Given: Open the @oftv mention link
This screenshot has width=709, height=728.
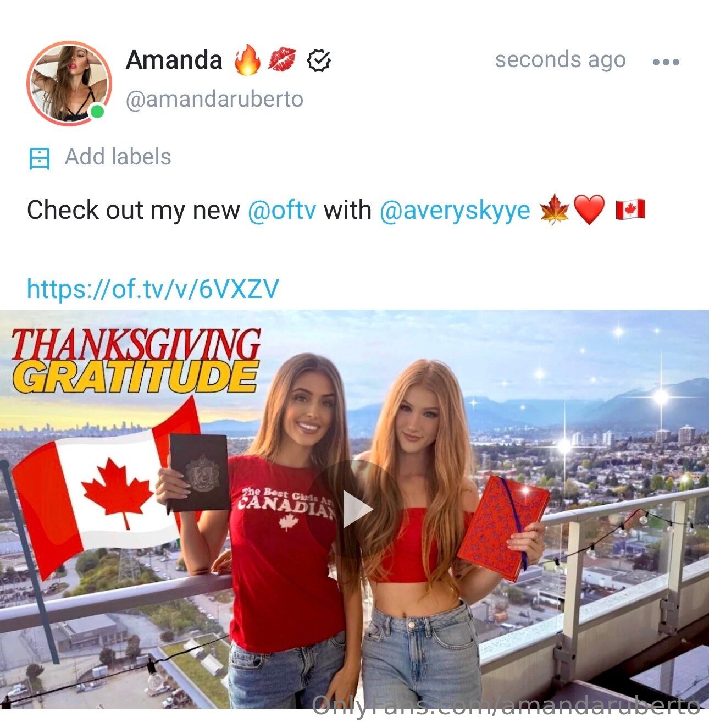Looking at the screenshot, I should tap(282, 210).
